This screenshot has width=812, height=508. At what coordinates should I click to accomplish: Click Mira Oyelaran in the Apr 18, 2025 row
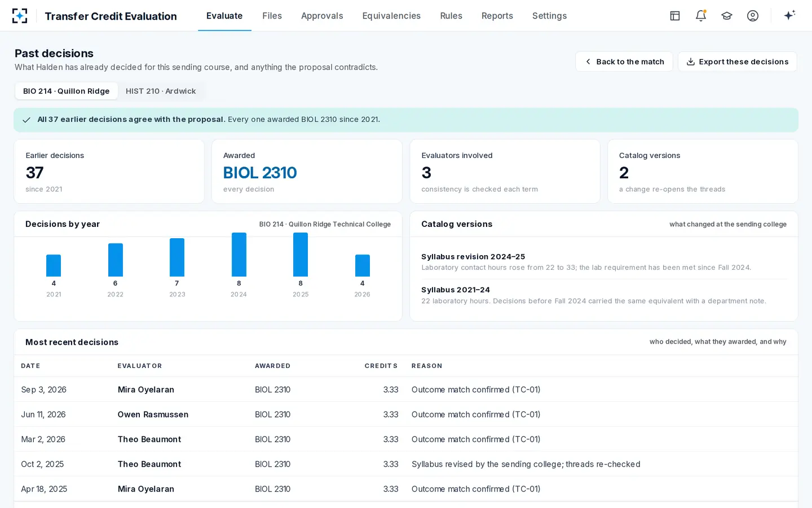click(x=146, y=489)
